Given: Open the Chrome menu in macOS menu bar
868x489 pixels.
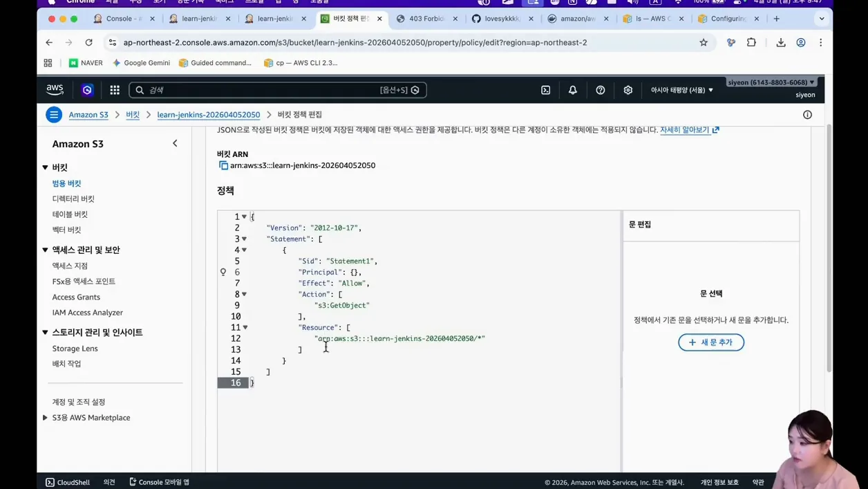Looking at the screenshot, I should coord(81,2).
